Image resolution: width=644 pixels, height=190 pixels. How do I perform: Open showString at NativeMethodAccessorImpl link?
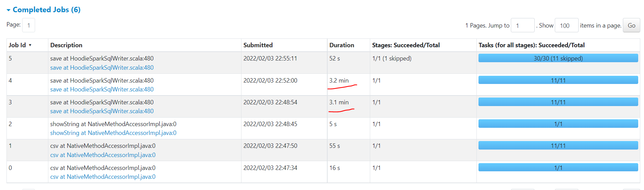[x=113, y=133]
